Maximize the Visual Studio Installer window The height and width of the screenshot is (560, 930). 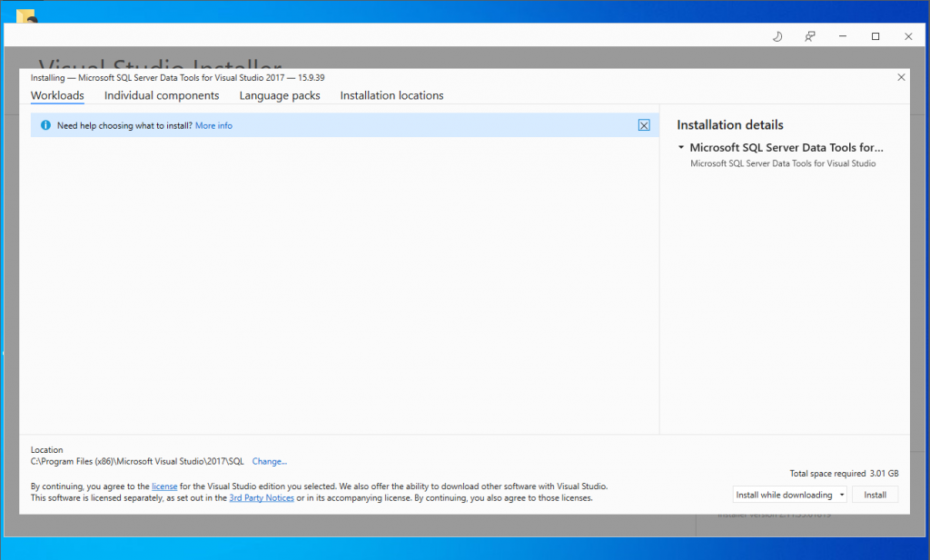(x=876, y=36)
